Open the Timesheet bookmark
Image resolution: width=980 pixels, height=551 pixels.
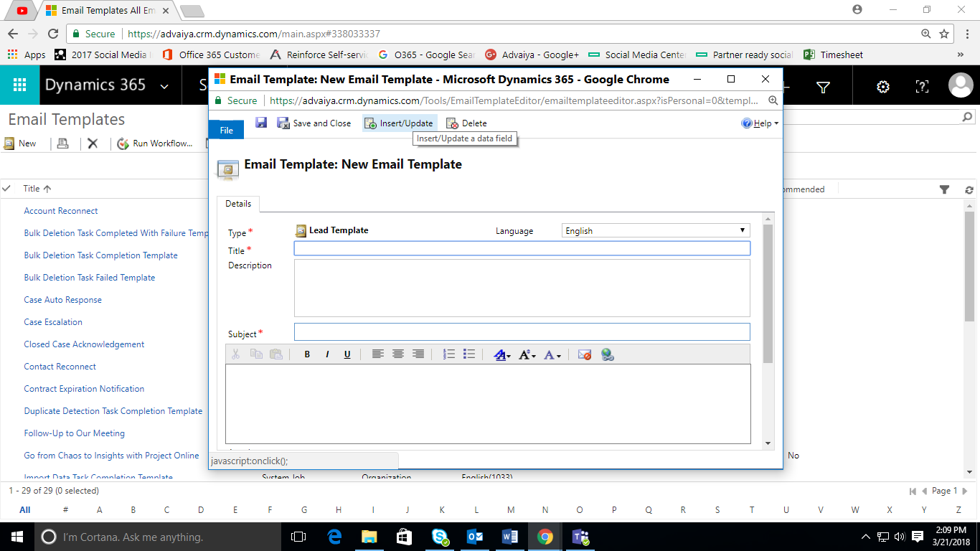(833, 55)
